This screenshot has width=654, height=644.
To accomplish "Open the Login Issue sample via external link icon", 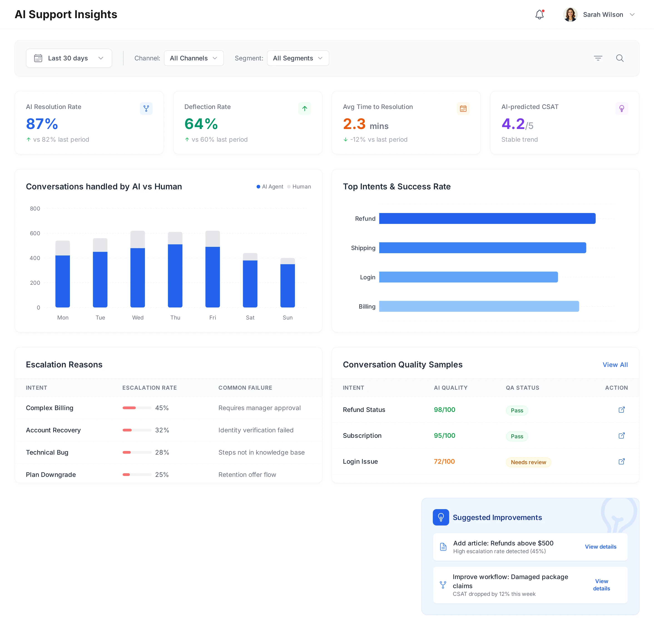I will pos(622,461).
